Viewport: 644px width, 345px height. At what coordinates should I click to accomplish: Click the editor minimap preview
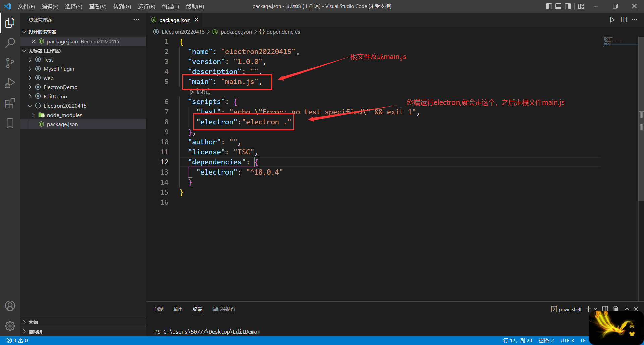tap(620, 41)
